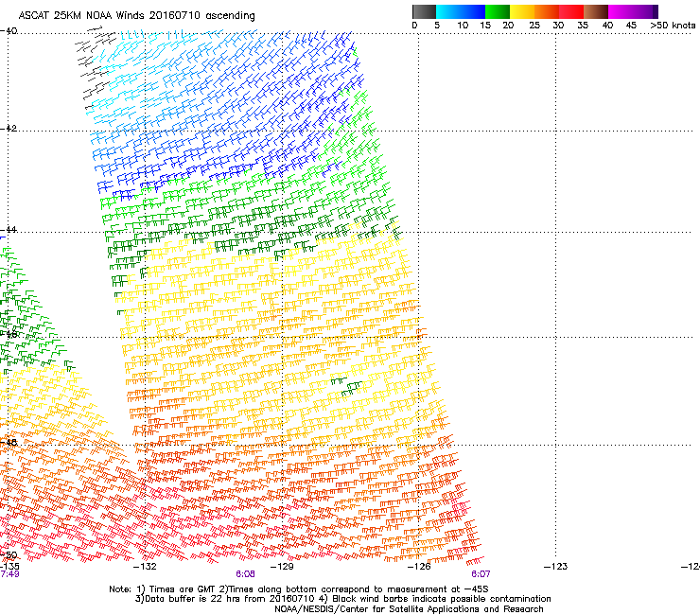The width and height of the screenshot is (700, 615).
Task: Click the purple 45-50 knots legend color
Action: [x=645, y=11]
